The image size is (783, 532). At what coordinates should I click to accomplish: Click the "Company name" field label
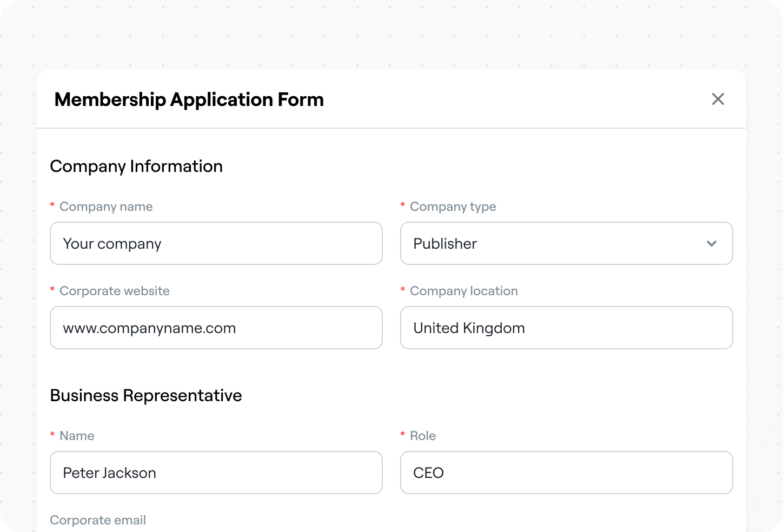pyautogui.click(x=106, y=207)
